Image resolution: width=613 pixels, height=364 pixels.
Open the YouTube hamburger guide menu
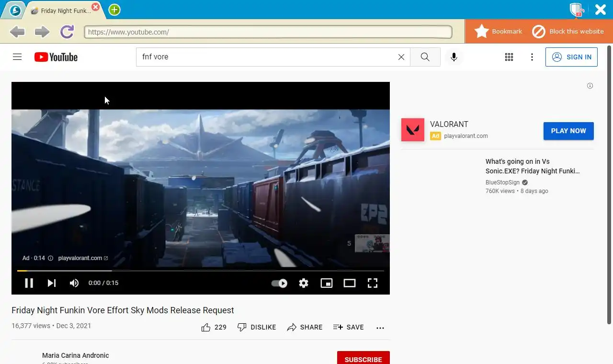click(x=17, y=57)
